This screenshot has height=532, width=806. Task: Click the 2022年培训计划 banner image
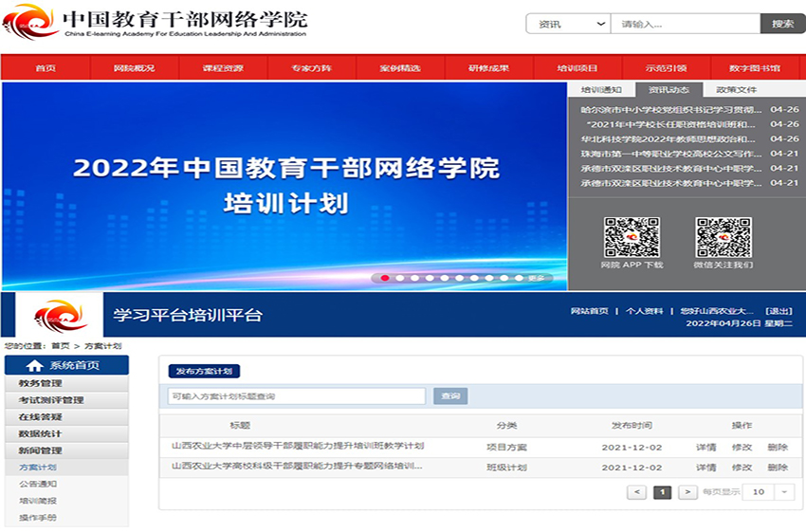[284, 186]
